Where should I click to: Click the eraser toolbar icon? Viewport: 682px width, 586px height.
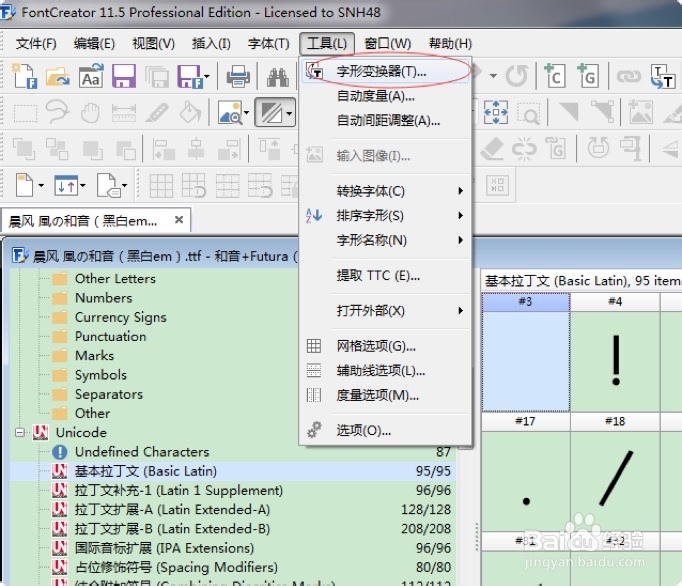491,149
